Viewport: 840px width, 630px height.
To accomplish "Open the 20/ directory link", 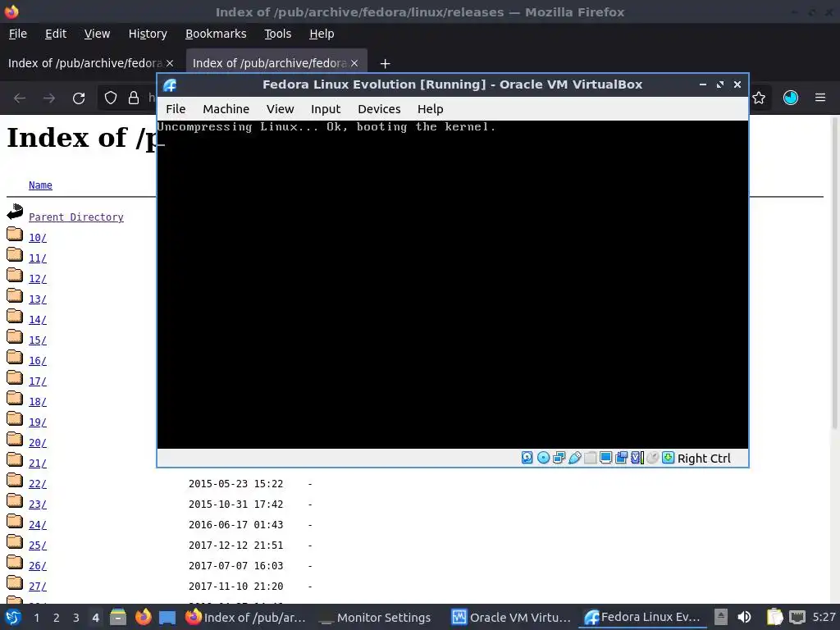I will coord(38,443).
